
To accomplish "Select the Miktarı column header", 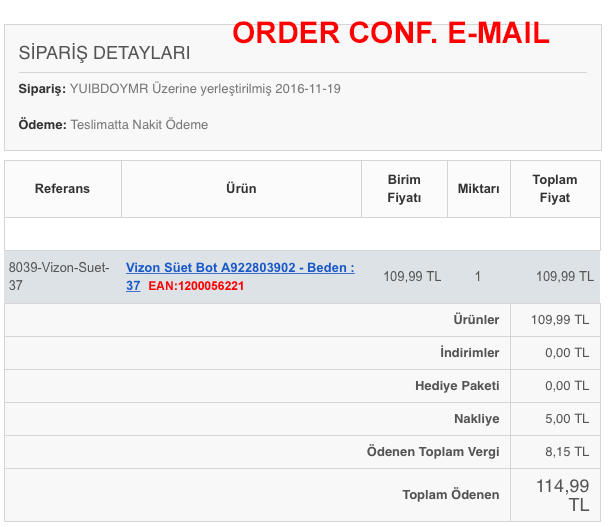I will click(478, 188).
